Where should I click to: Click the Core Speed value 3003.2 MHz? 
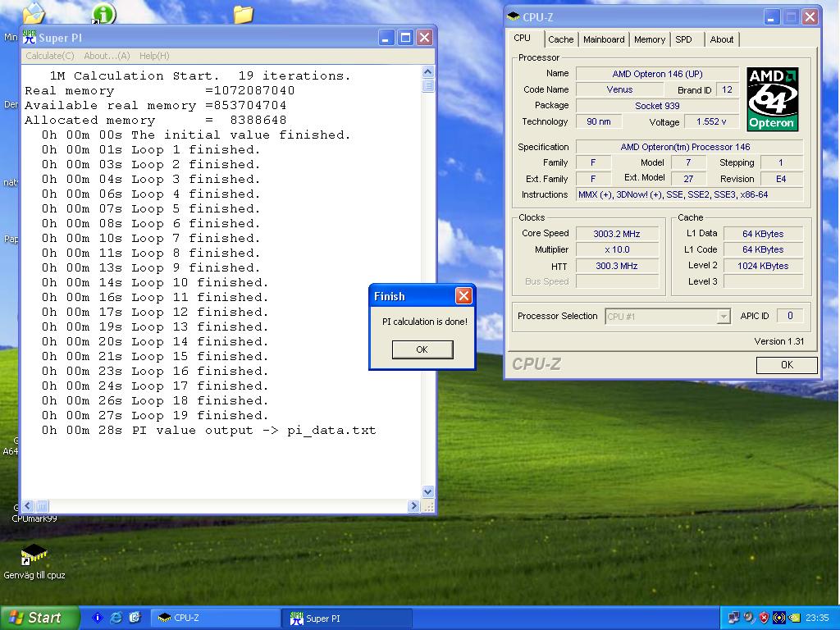coord(617,234)
